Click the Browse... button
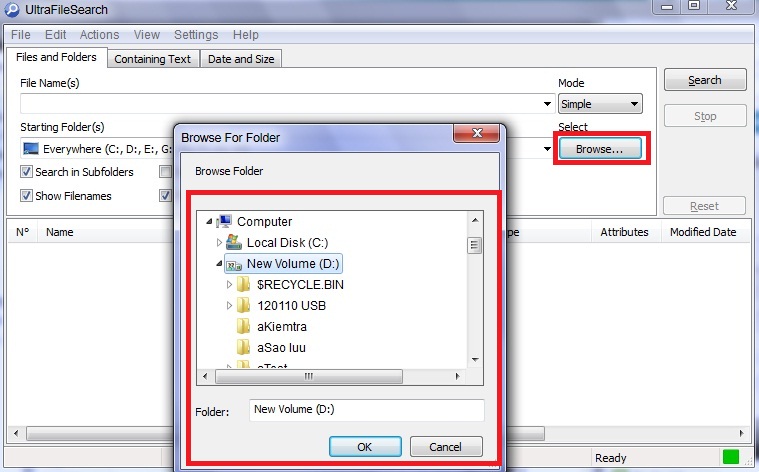Viewport: 759px width, 472px height. click(x=599, y=149)
